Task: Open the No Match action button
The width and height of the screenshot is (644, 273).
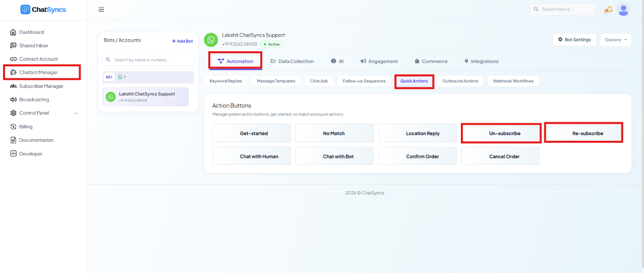Action: [335, 133]
